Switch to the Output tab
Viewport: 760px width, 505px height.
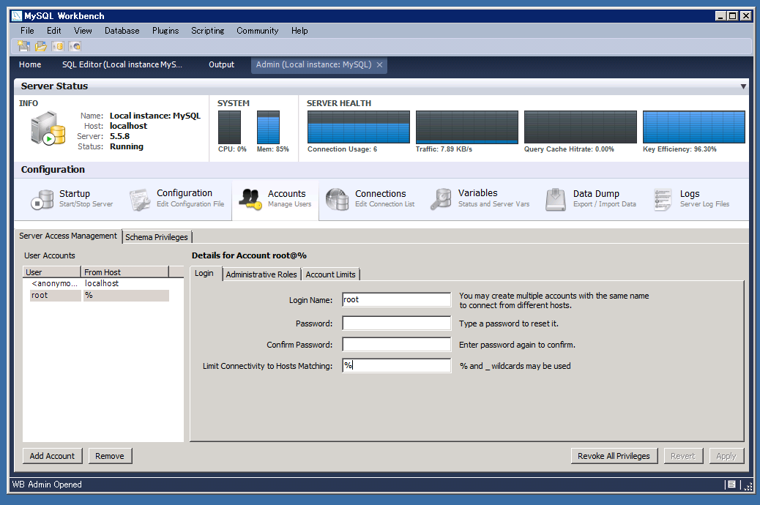click(221, 64)
